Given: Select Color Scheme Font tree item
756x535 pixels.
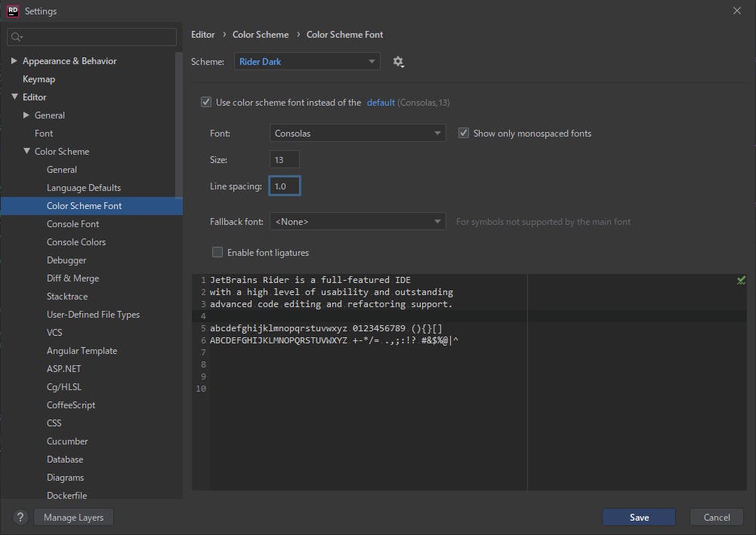Looking at the screenshot, I should pyautogui.click(x=91, y=205).
